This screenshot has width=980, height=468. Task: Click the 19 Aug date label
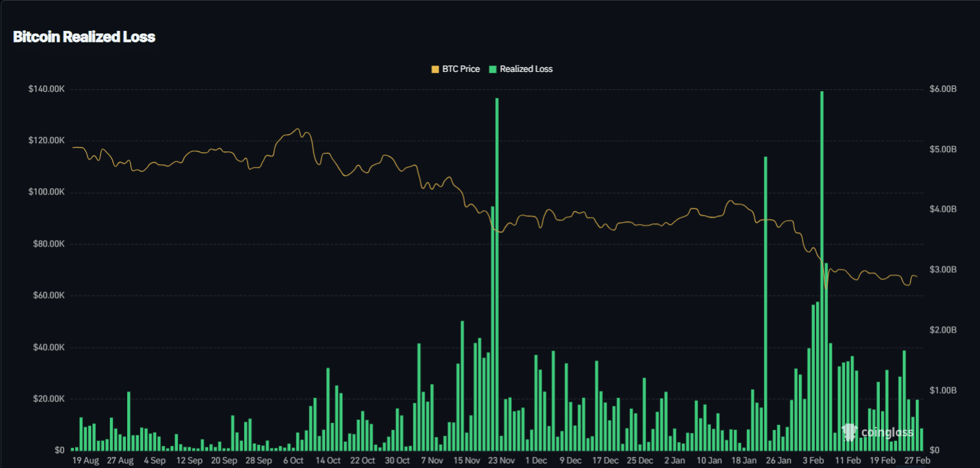point(85,460)
